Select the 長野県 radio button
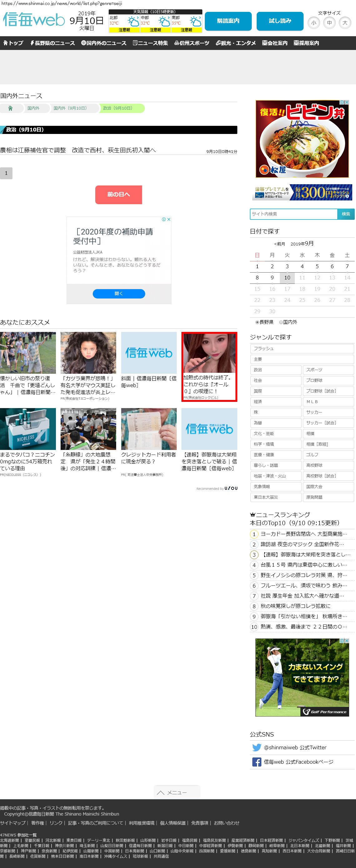This screenshot has width=356, height=868. point(257,322)
